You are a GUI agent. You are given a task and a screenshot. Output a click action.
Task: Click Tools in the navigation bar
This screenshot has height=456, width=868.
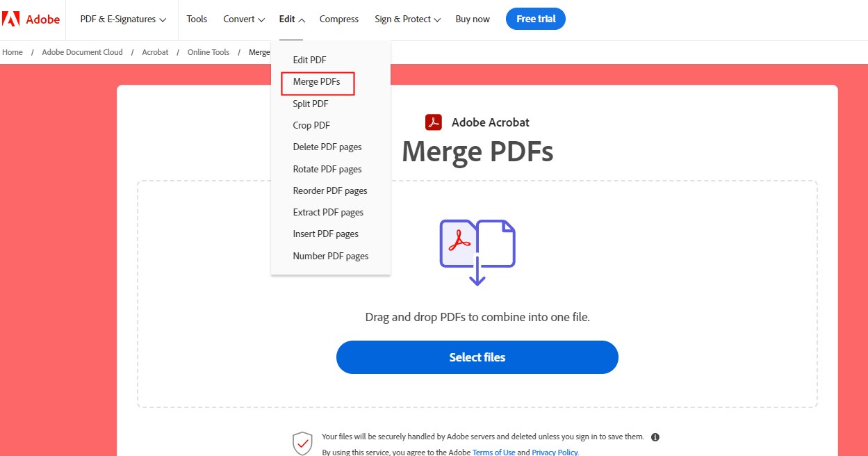click(x=197, y=19)
